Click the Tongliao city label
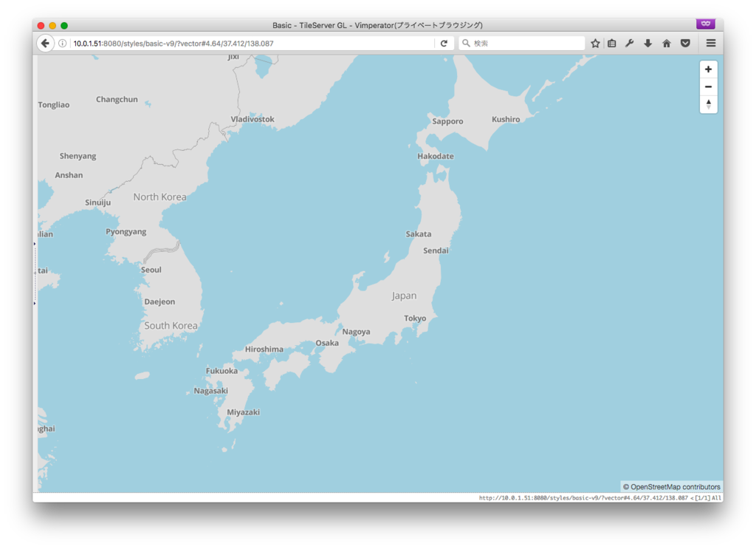This screenshot has height=549, width=756. (x=54, y=105)
